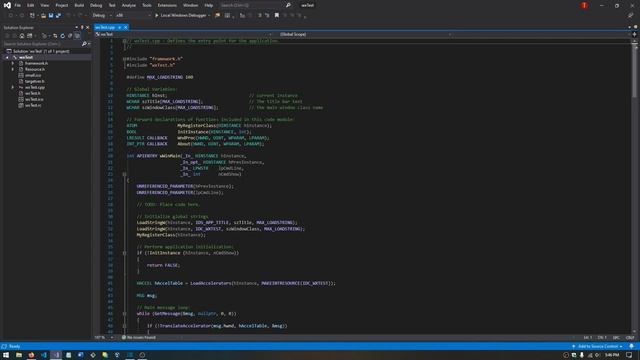This screenshot has height=360, width=640.
Task: Select wxTest.h in Solution Explorer
Action: [33, 93]
